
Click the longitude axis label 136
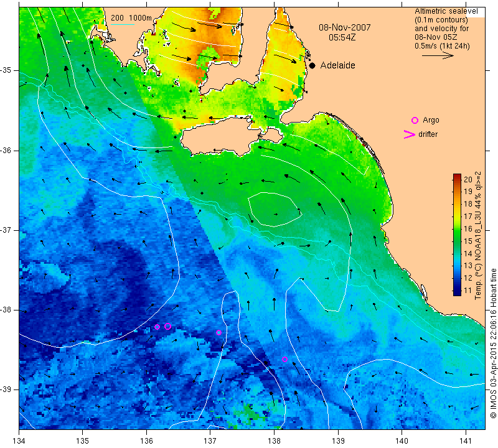tap(147, 441)
